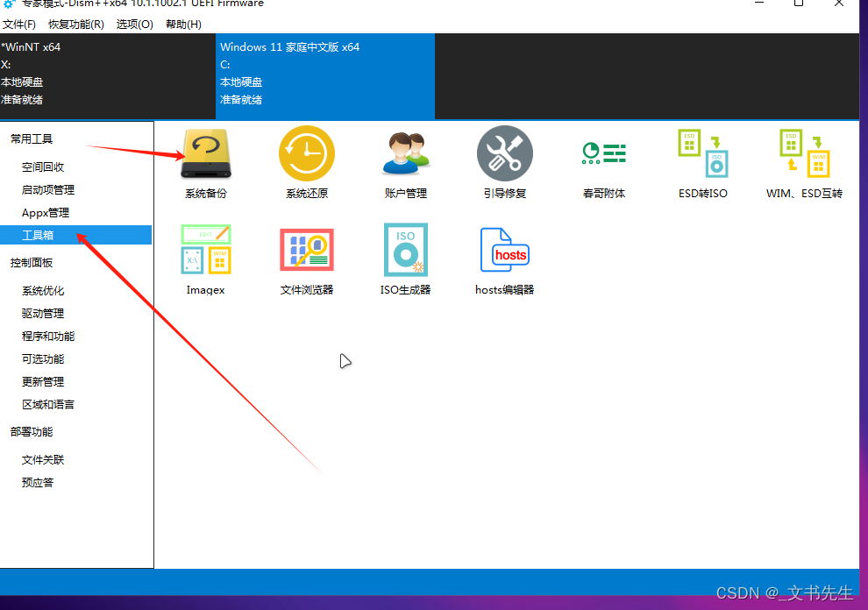Screen dimensions: 868x610
Task: Select 工具箱 toolbox in sidebar
Action: coord(75,235)
